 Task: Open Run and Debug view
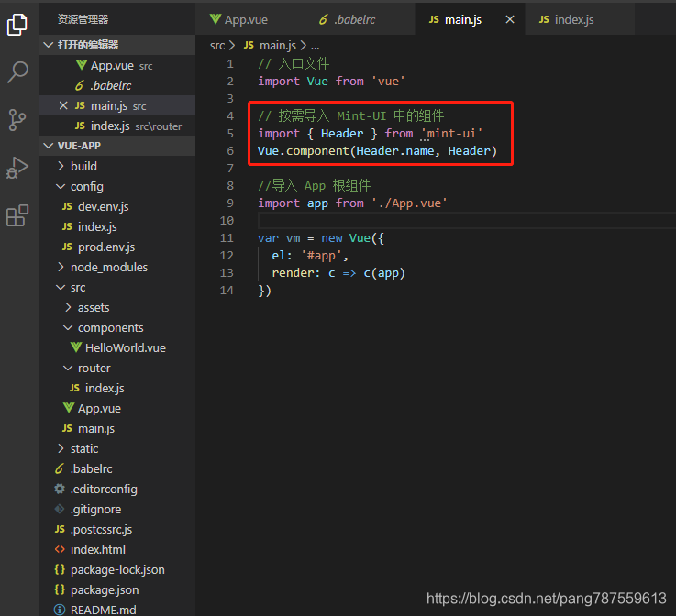[17, 168]
